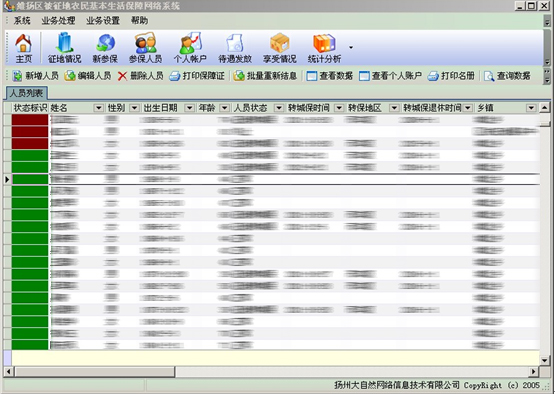Screen dimensions: 555x394
Task: Open the 征地情况 toolbar icon
Action: tap(64, 48)
